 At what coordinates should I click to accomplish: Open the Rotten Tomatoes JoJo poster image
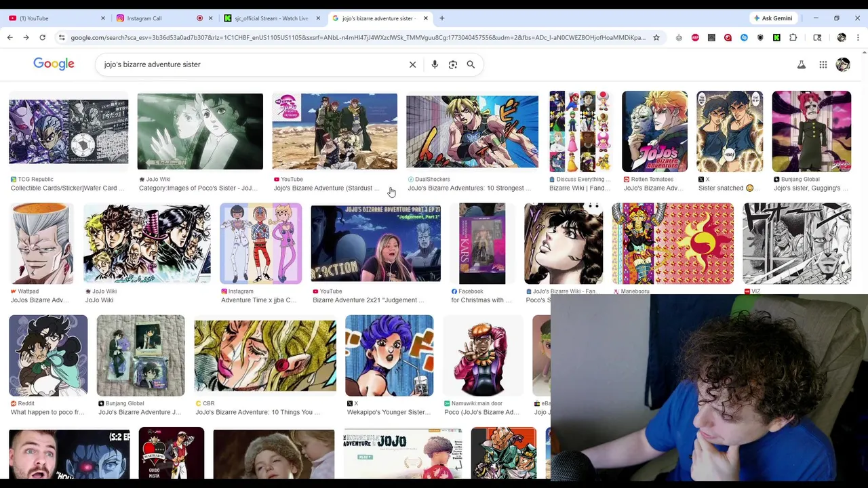click(654, 131)
